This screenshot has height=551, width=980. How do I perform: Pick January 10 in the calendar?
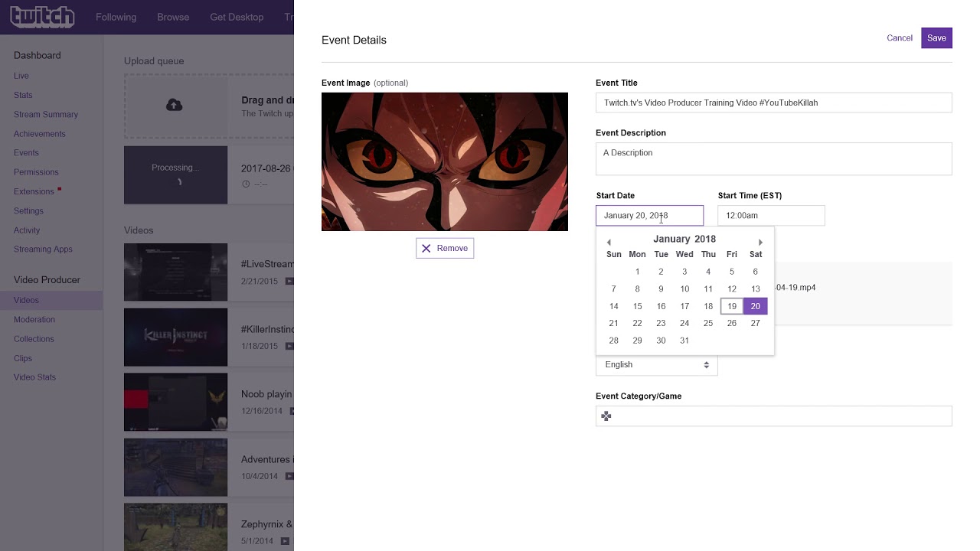(684, 289)
